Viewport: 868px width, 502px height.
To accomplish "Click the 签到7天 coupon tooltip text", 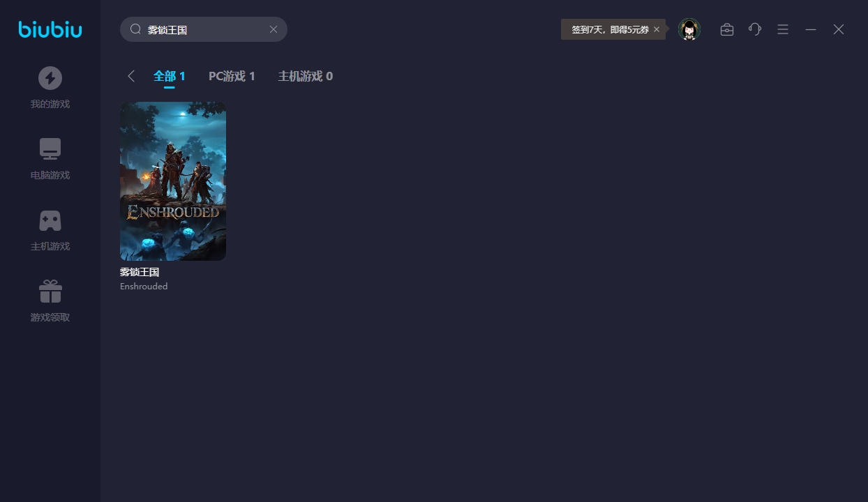I will pyautogui.click(x=610, y=29).
